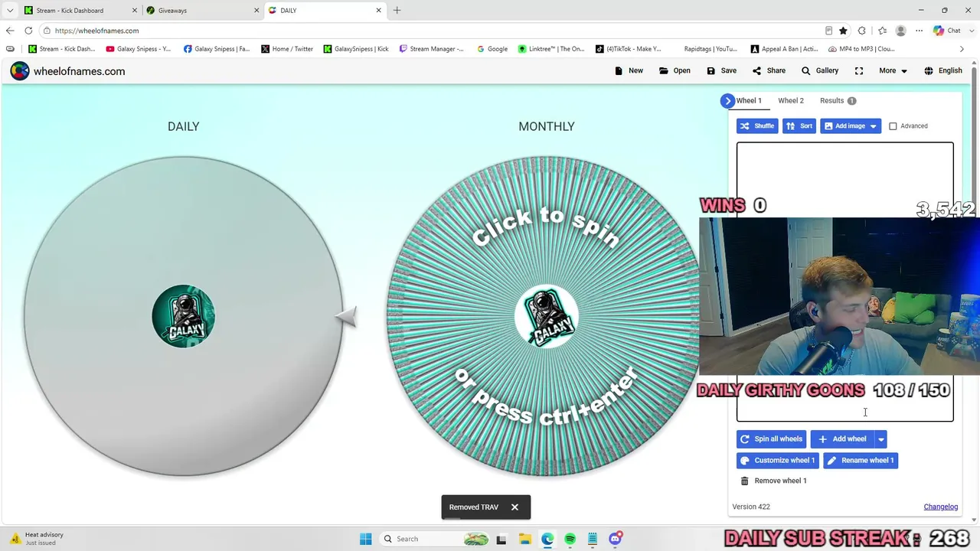The width and height of the screenshot is (980, 551).
Task: Open GalaxySnipess Kick bookmark
Action: point(356,49)
